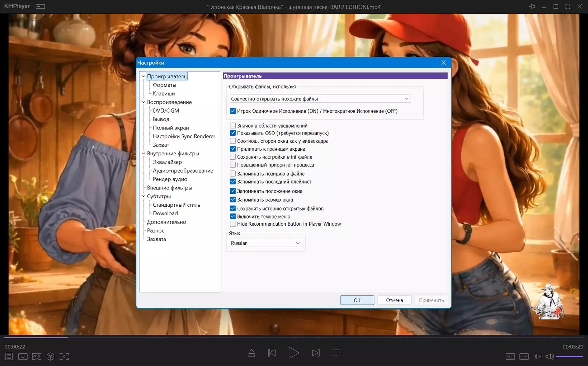Select 'Клавиши' in settings tree
This screenshot has width=588, height=366.
164,94
